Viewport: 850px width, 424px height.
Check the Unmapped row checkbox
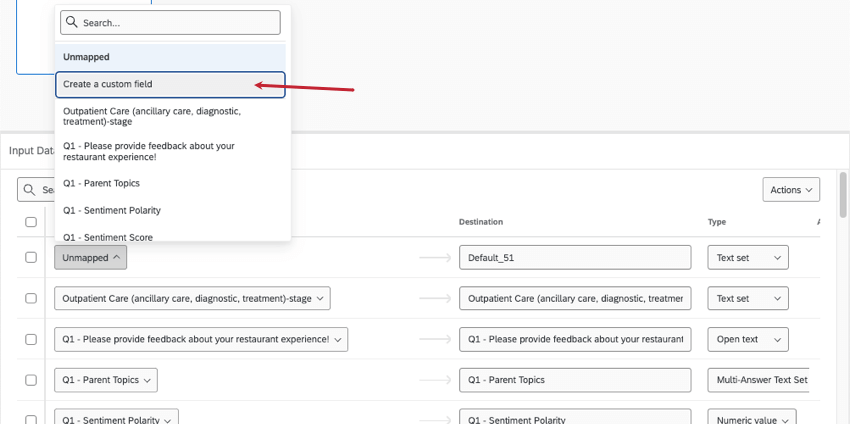tap(31, 258)
